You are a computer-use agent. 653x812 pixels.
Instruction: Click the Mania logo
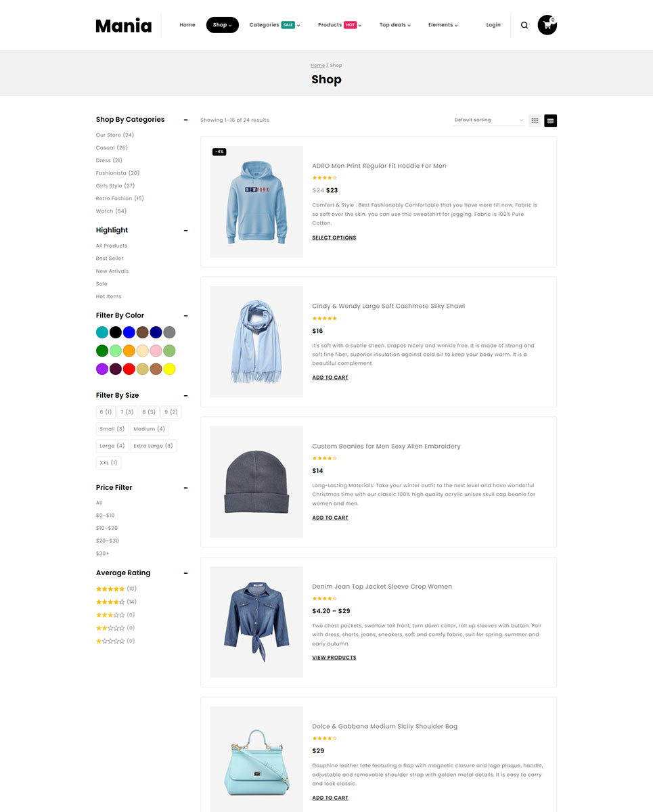[124, 26]
